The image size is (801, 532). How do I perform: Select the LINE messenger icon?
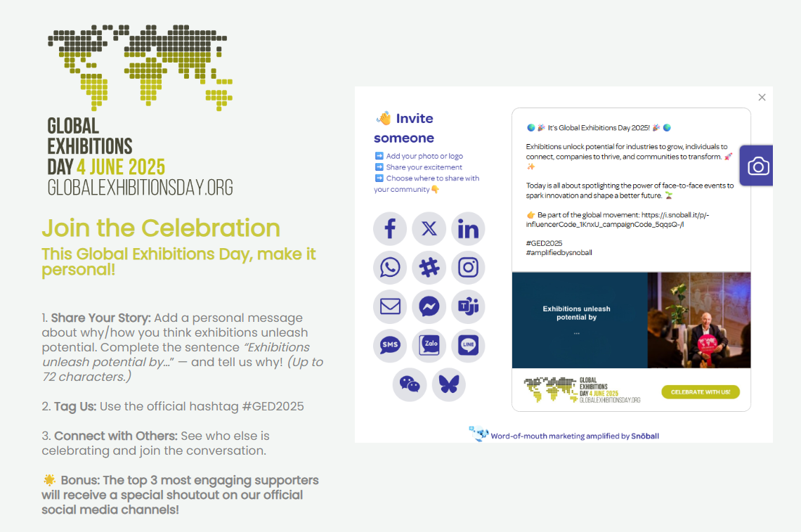coord(468,345)
